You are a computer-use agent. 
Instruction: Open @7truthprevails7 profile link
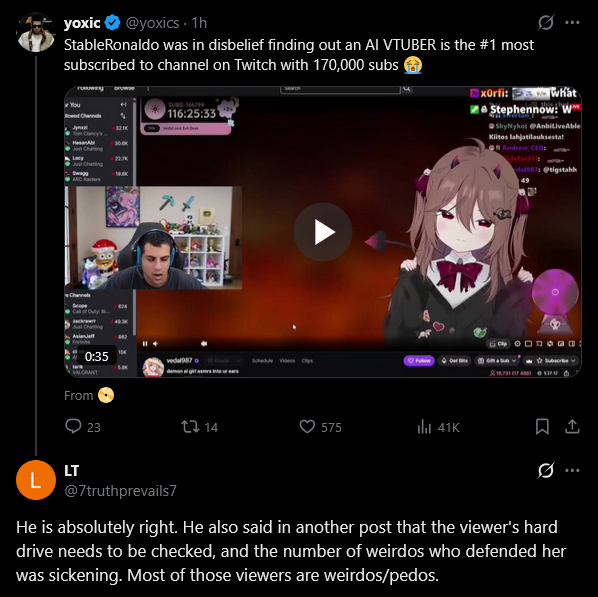[x=121, y=491]
